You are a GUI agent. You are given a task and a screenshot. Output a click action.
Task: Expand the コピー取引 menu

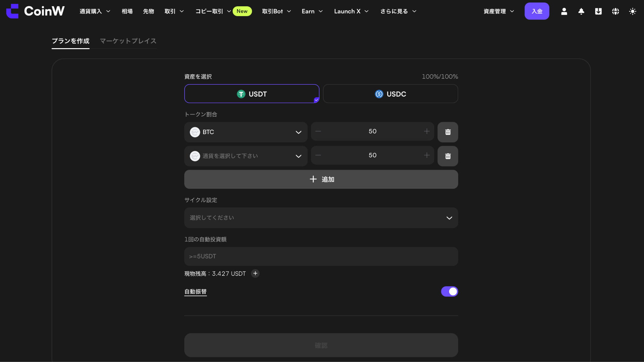coord(213,11)
